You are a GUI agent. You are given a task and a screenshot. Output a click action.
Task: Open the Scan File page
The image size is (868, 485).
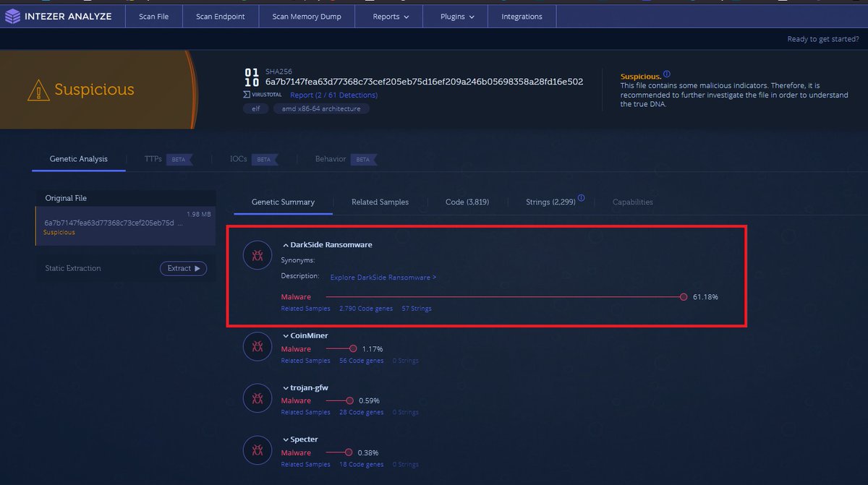[x=154, y=16]
